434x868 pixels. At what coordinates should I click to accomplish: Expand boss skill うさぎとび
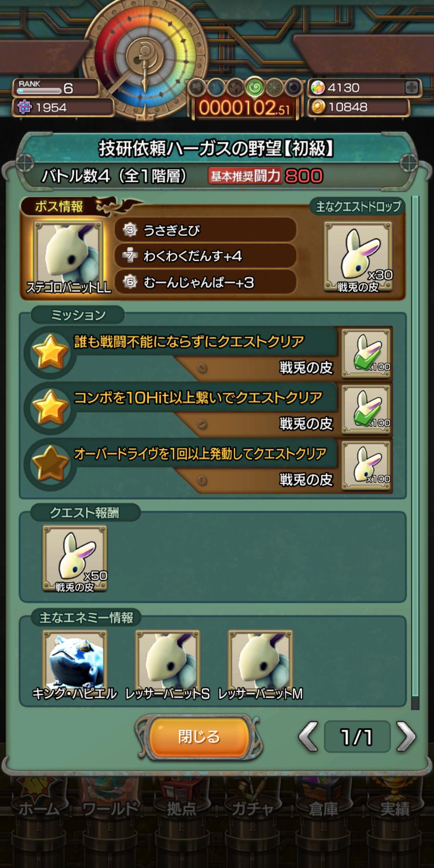[x=206, y=230]
